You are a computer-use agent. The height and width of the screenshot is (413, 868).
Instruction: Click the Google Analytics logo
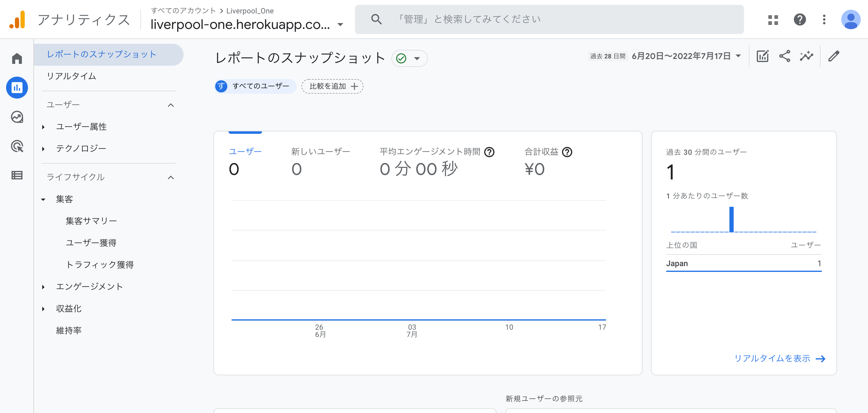click(17, 19)
